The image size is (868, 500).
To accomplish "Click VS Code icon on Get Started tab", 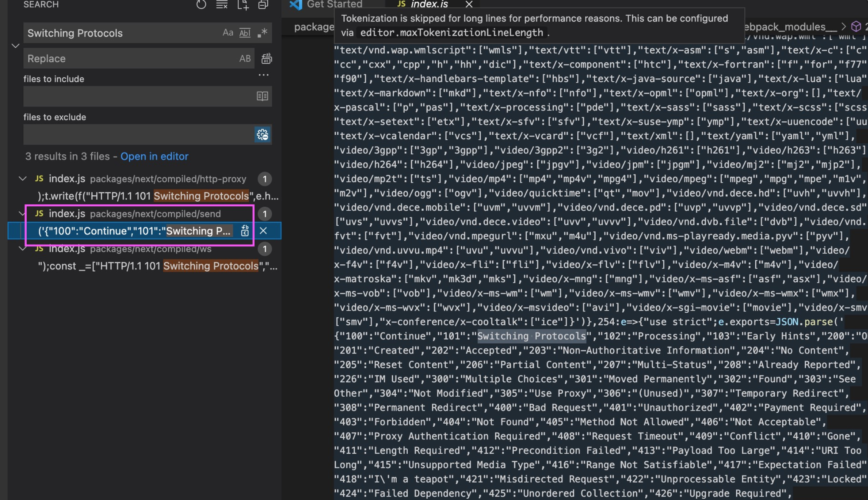I will [x=295, y=4].
